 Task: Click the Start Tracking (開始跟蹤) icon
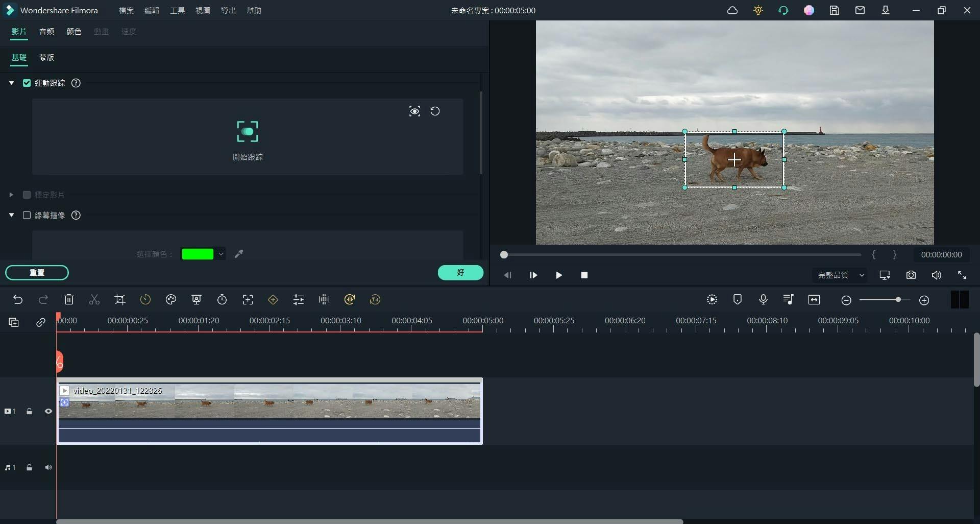pos(248,132)
